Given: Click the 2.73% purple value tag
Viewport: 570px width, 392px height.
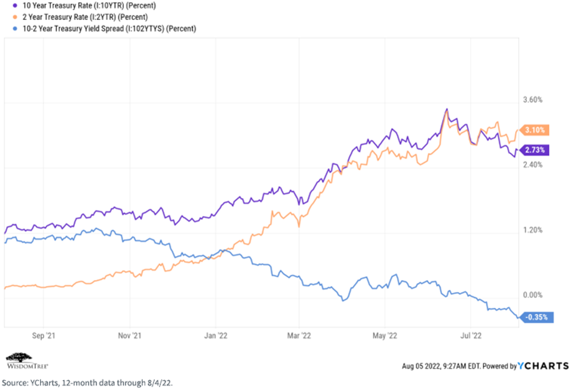Looking at the screenshot, I should 535,150.
